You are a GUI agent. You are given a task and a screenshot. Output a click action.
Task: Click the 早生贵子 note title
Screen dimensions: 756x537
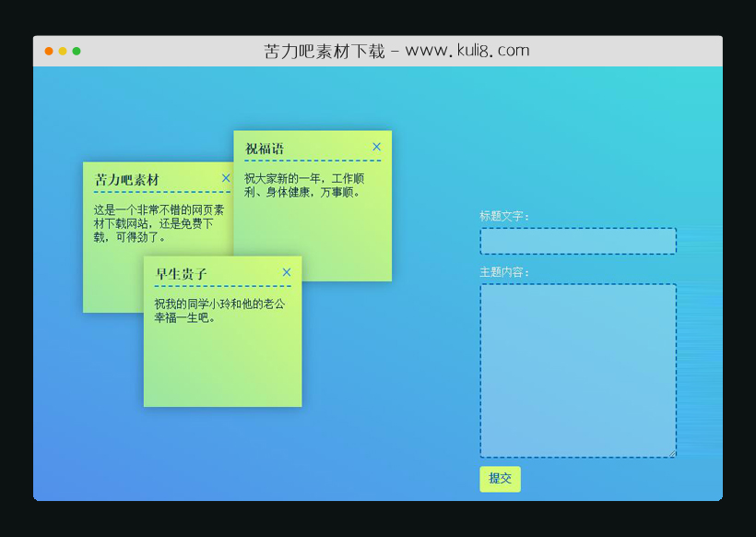(x=182, y=274)
